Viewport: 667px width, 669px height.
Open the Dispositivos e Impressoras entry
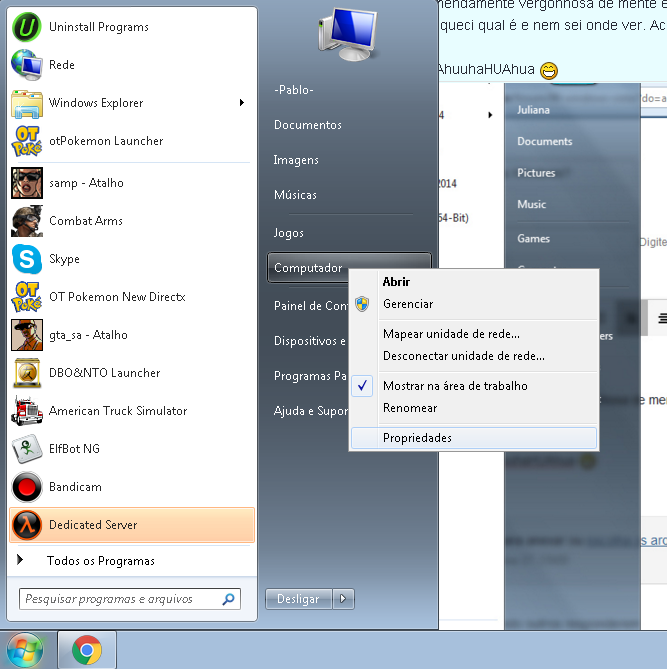coord(310,340)
